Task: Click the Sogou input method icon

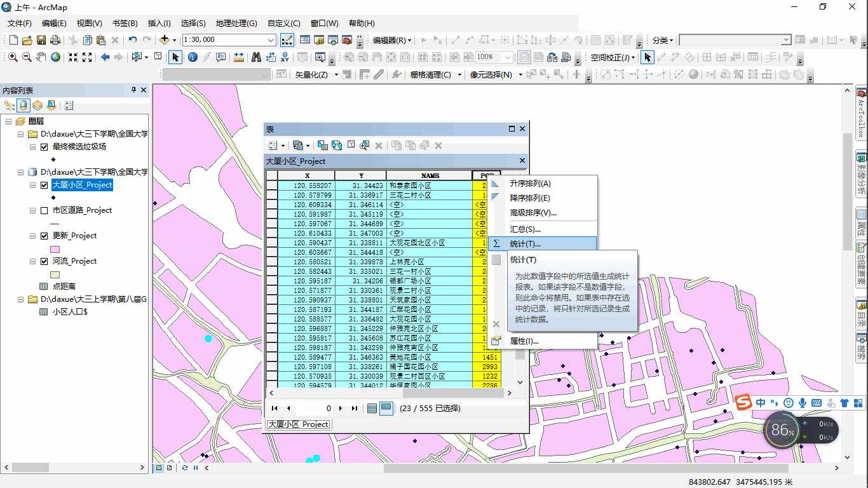Action: coord(744,403)
